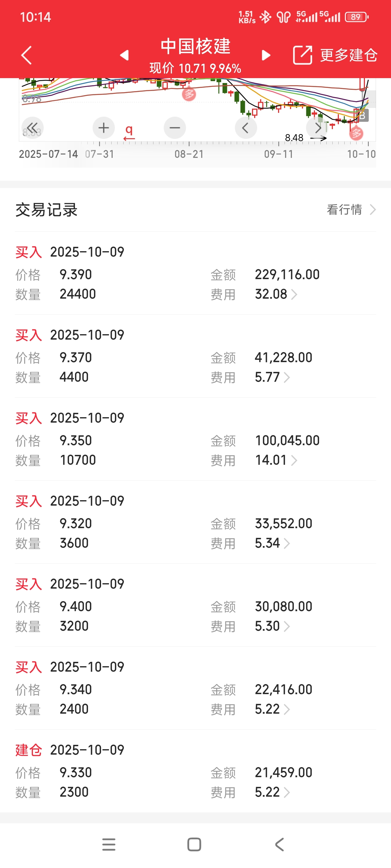Go to previous stock with left triangle

(x=124, y=55)
